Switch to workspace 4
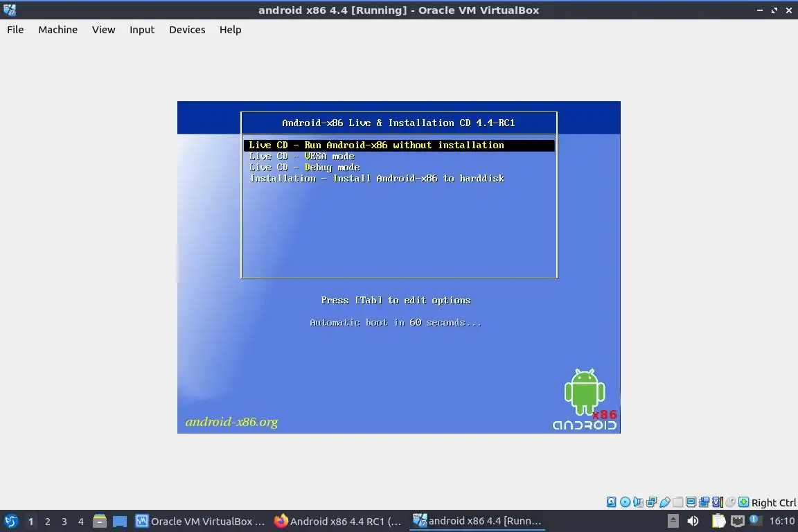This screenshot has height=532, width=798. coord(81,522)
